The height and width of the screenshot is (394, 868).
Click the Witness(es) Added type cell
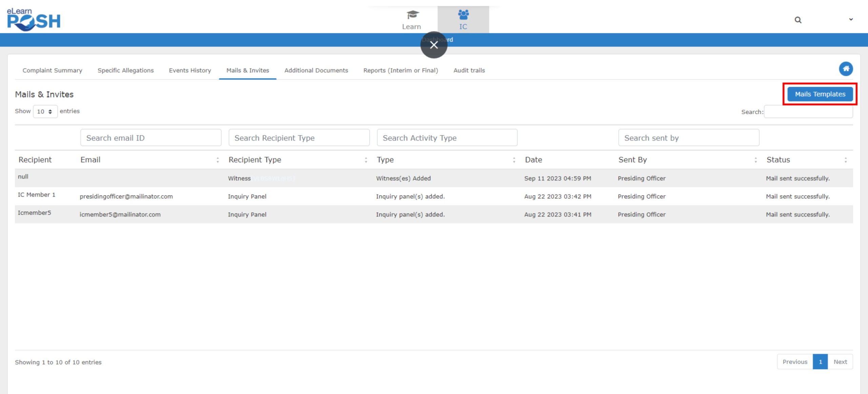[403, 178]
